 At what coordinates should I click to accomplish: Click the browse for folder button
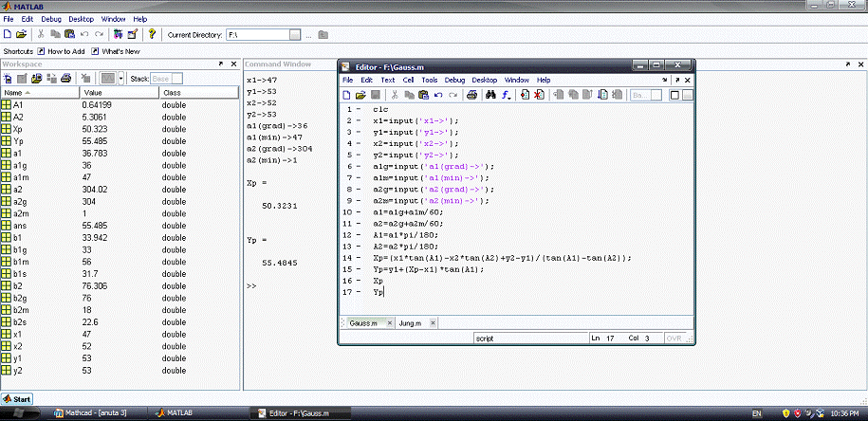tap(308, 35)
